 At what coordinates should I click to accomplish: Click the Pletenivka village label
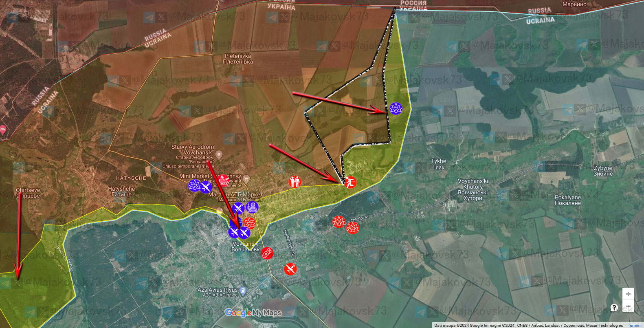tap(238, 59)
